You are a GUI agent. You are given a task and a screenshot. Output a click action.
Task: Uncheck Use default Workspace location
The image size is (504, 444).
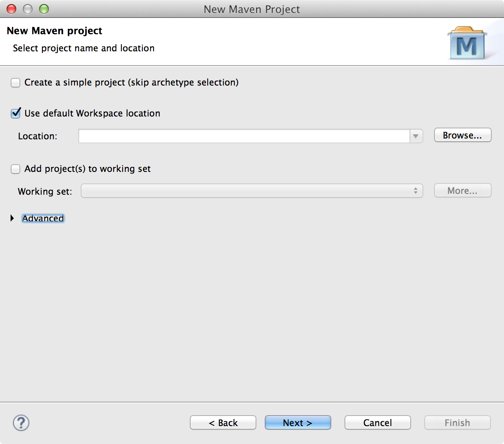(15, 113)
